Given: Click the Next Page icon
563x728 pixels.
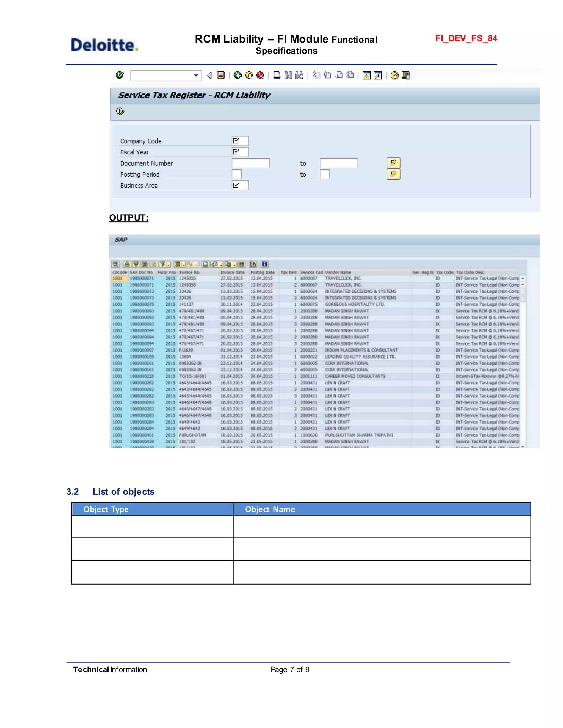Looking at the screenshot, I should point(339,75).
